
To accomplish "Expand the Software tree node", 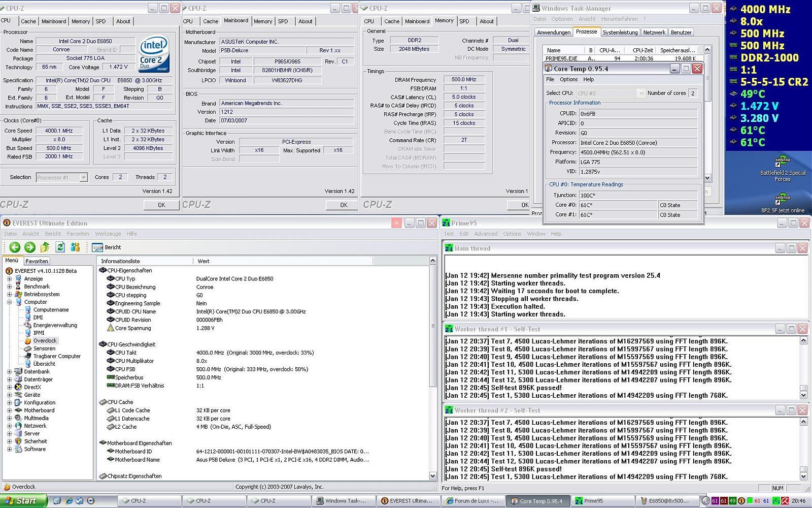I will 9,449.
